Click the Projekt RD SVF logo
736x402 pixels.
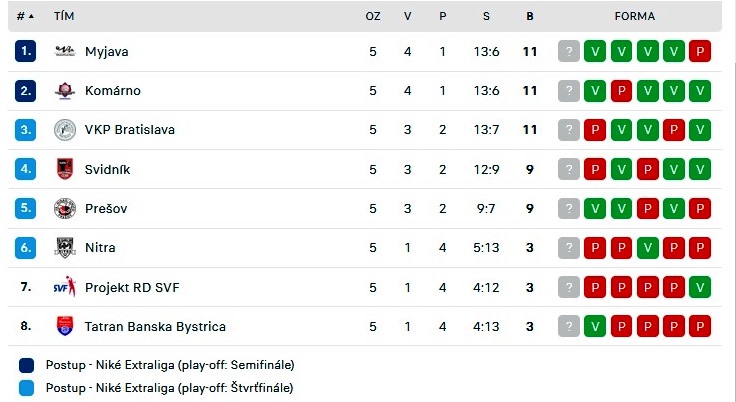click(x=65, y=287)
